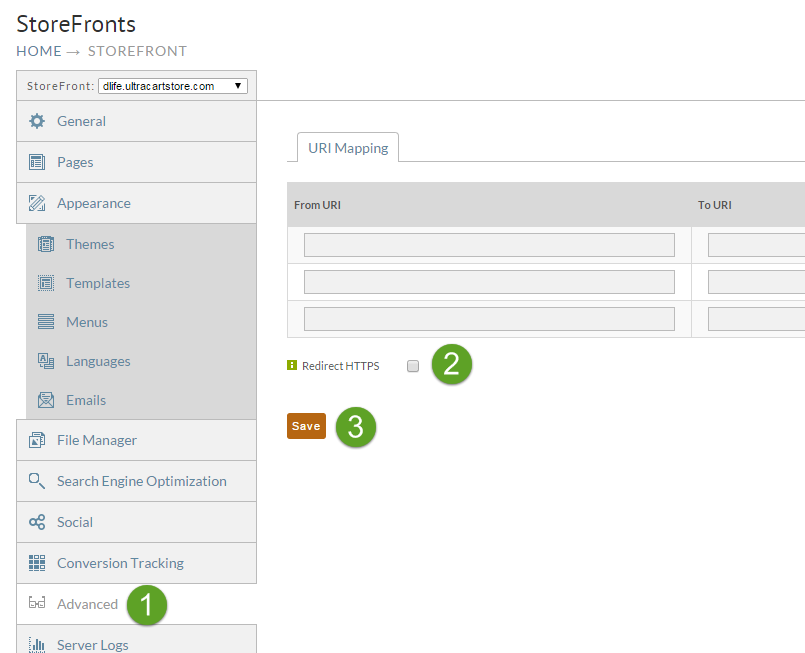Screen dimensions: 805x653
Task: Click the Languages icon
Action: (x=46, y=361)
